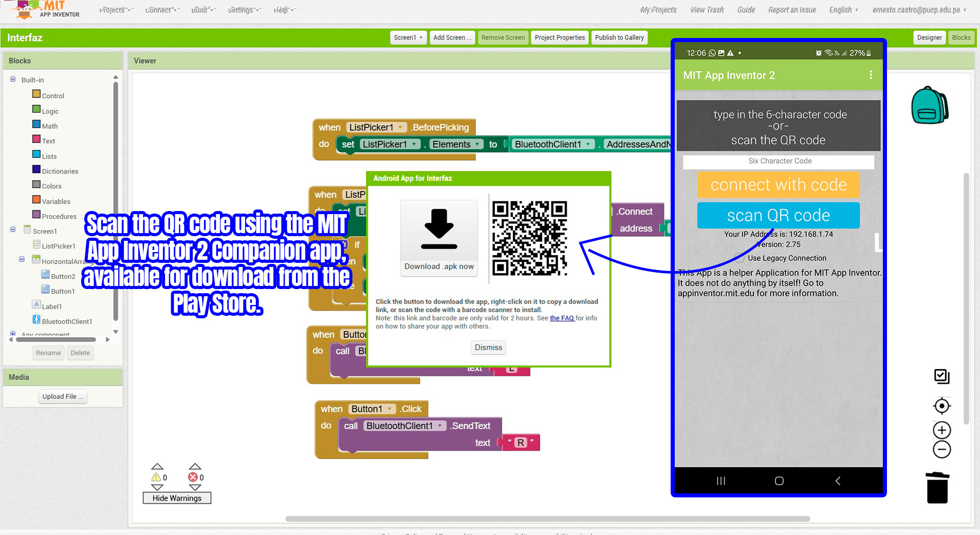The height and width of the screenshot is (535, 980).
Task: Click the Upload File button
Action: (x=63, y=396)
